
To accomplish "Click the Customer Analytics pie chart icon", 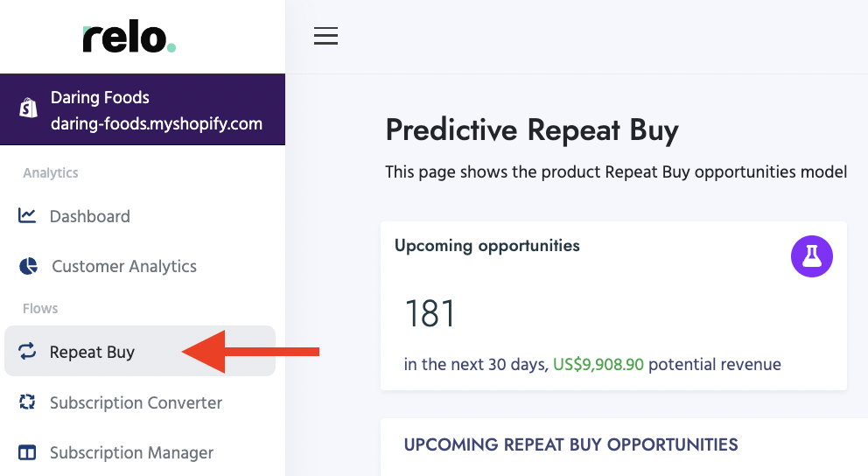I will point(28,266).
